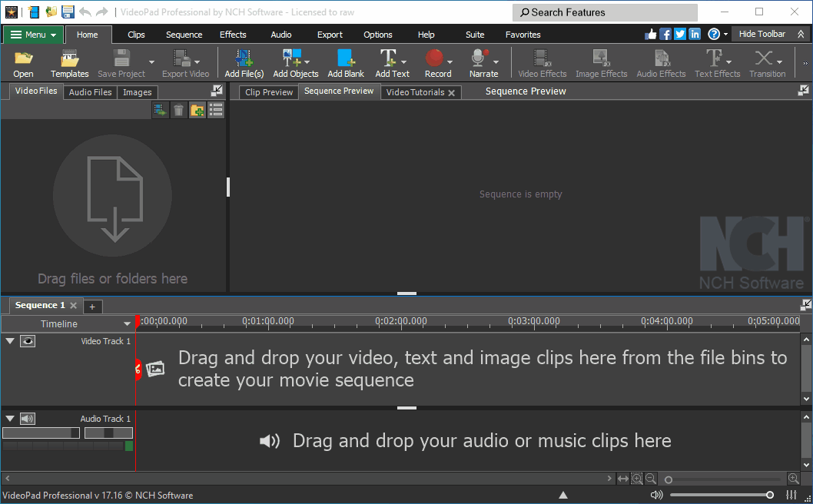The height and width of the screenshot is (504, 813).
Task: Adjust the Audio Track 1 pan slider
Action: pos(108,433)
